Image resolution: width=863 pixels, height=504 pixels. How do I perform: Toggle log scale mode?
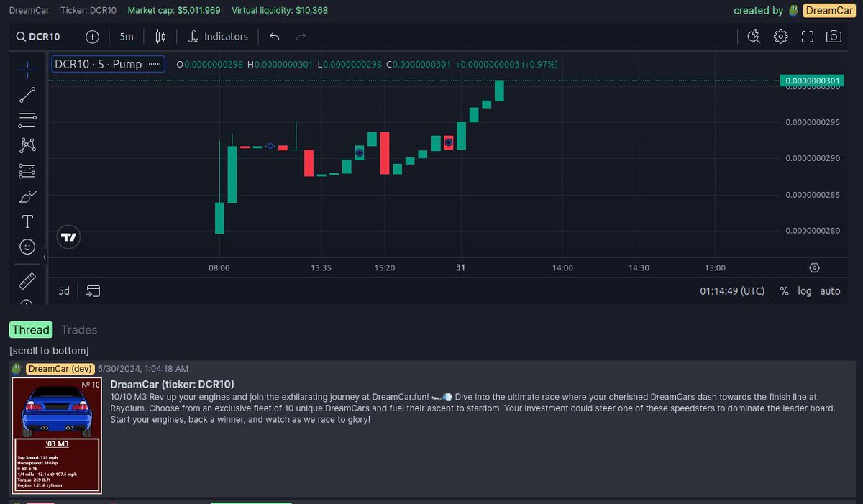click(805, 291)
